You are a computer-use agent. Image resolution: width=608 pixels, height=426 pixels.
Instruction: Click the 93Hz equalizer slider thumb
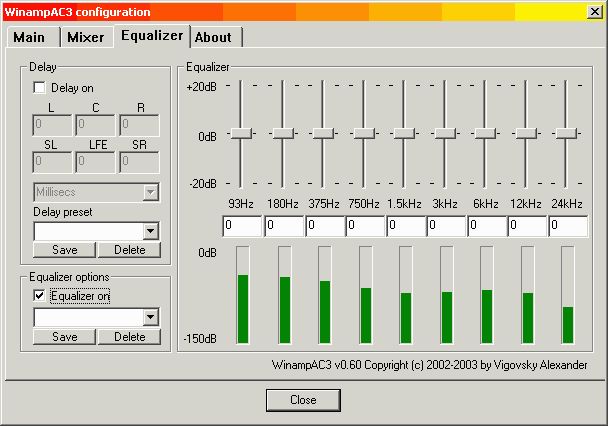pyautogui.click(x=241, y=133)
